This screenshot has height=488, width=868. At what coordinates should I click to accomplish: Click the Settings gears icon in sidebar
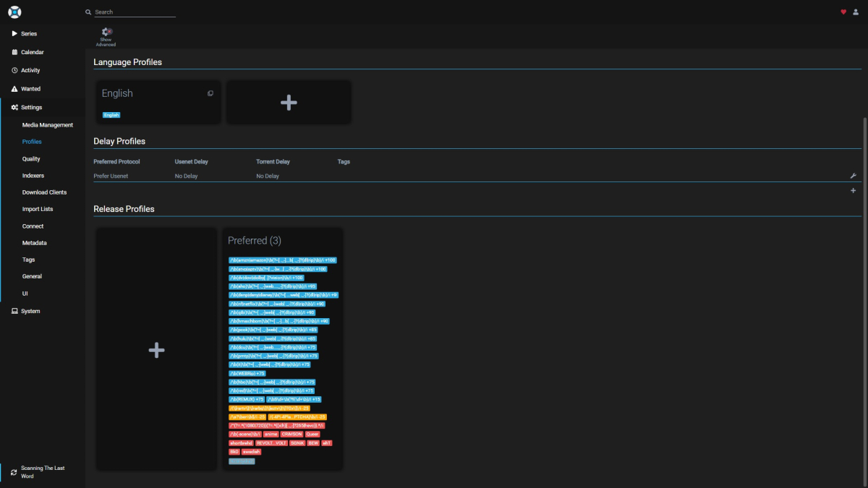14,106
